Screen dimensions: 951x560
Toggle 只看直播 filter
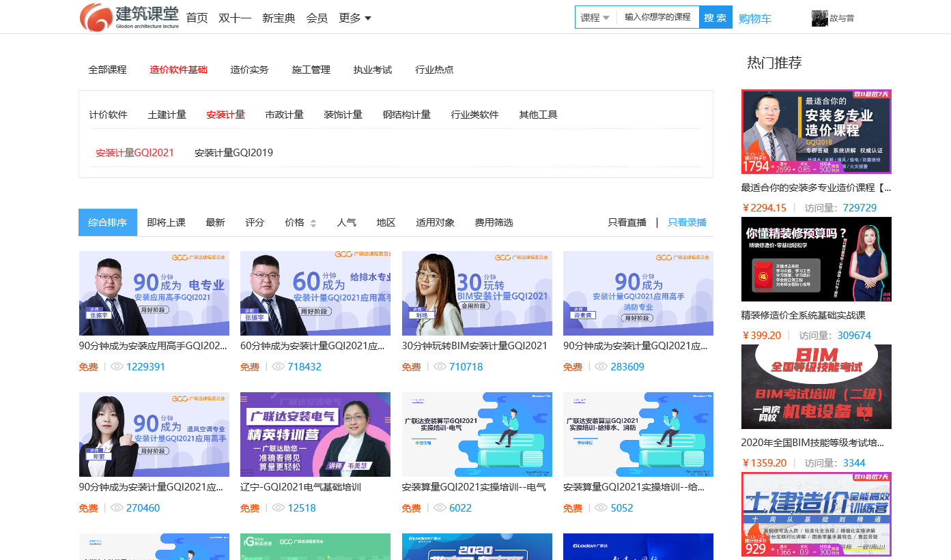pos(627,222)
